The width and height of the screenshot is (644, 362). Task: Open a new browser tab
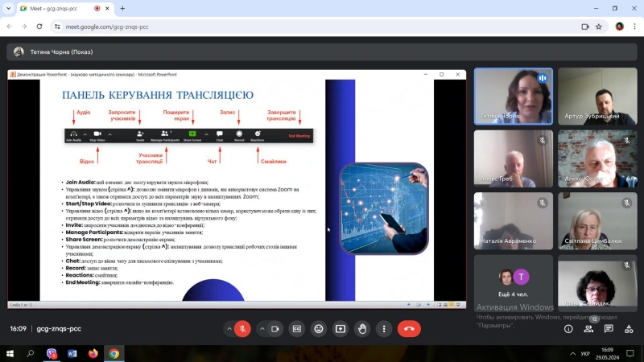(122, 9)
